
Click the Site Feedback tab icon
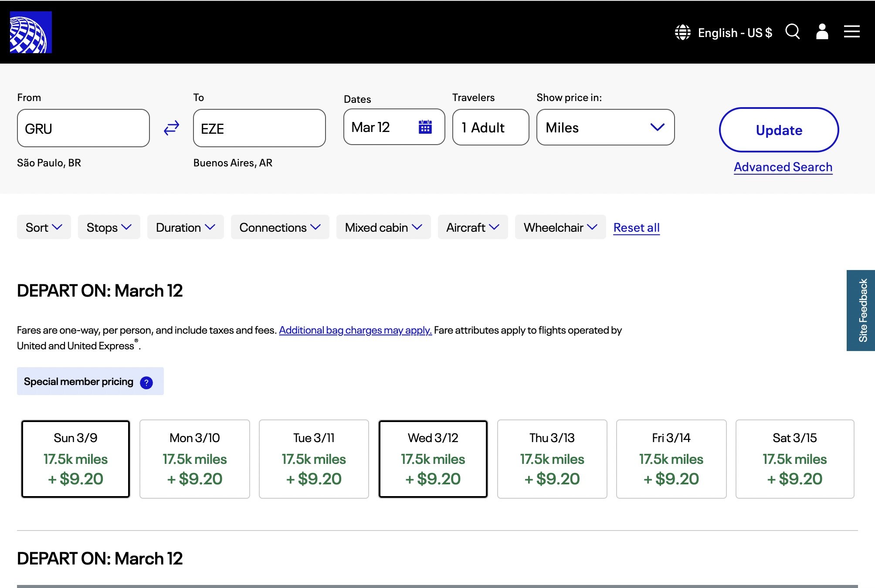862,310
